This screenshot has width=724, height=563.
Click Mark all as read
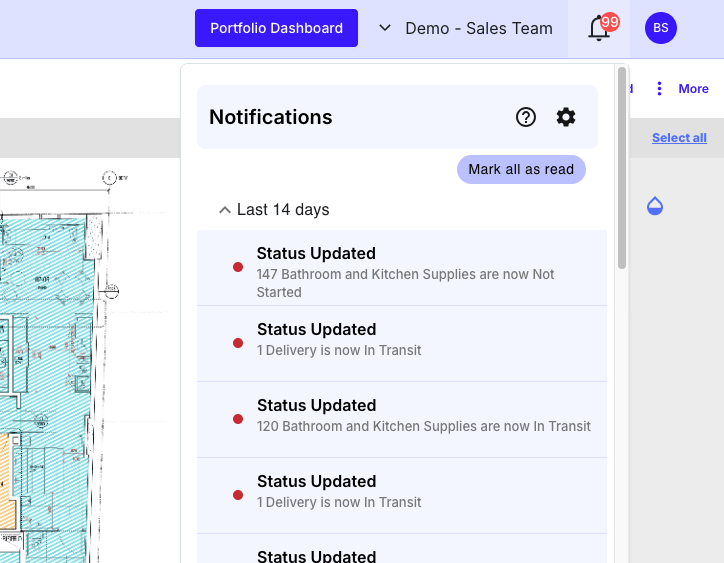(x=521, y=170)
